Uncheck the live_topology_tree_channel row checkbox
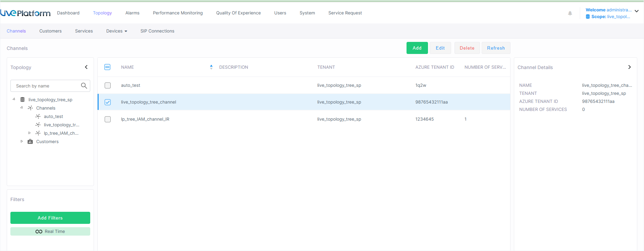 (108, 102)
